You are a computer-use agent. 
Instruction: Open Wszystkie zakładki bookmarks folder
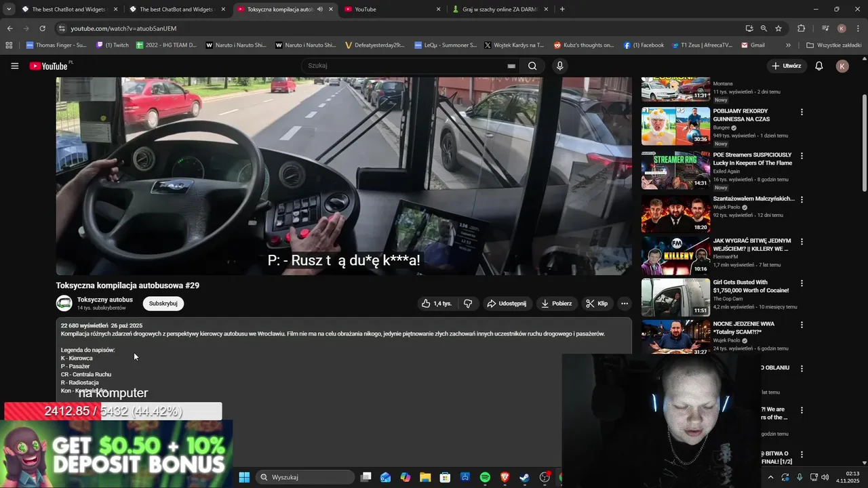[833, 45]
